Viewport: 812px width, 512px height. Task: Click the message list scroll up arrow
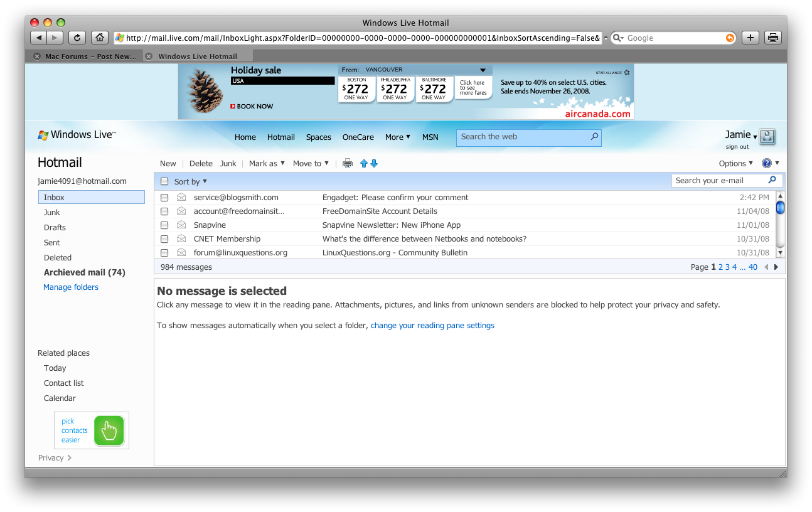781,196
